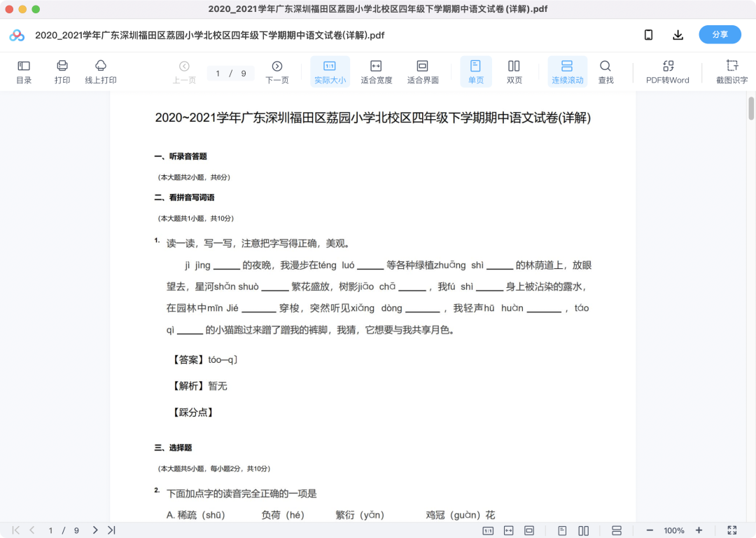Go to next page in status bar

(x=95, y=530)
